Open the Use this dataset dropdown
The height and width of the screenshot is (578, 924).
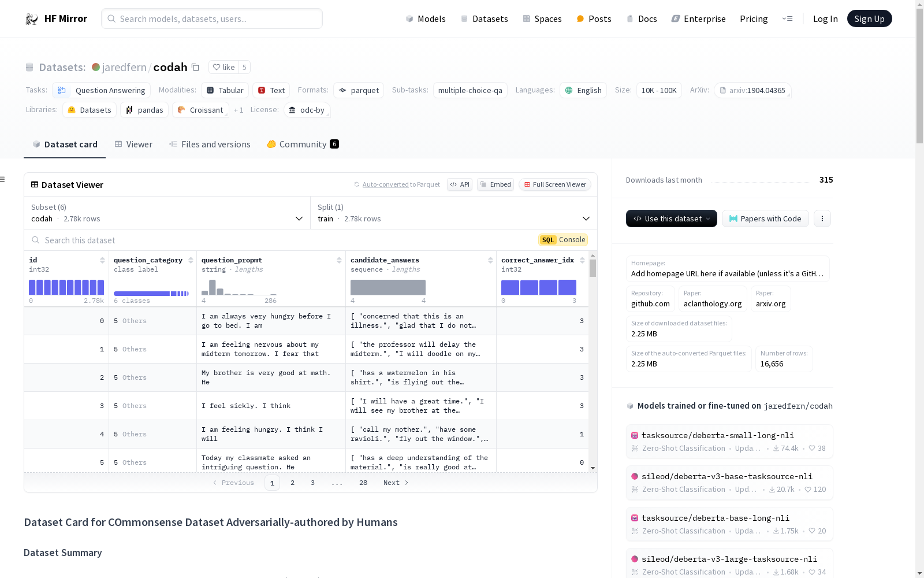pyautogui.click(x=672, y=218)
